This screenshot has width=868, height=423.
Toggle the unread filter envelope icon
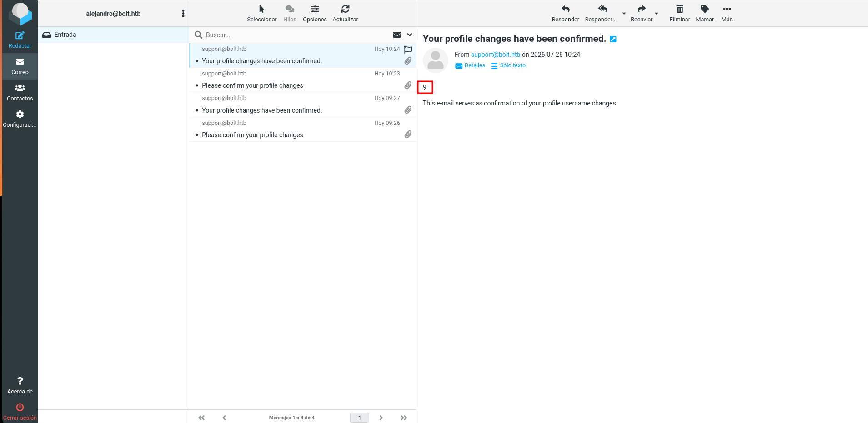(397, 35)
